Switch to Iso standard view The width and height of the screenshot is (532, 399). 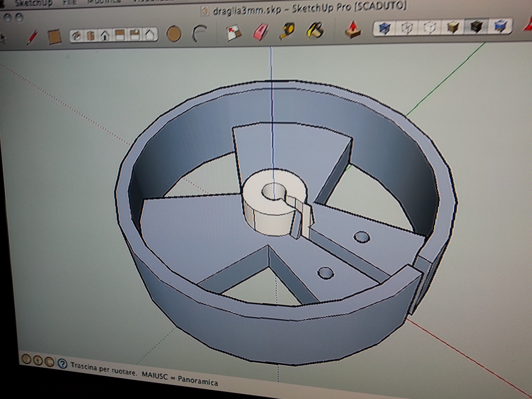point(77,36)
